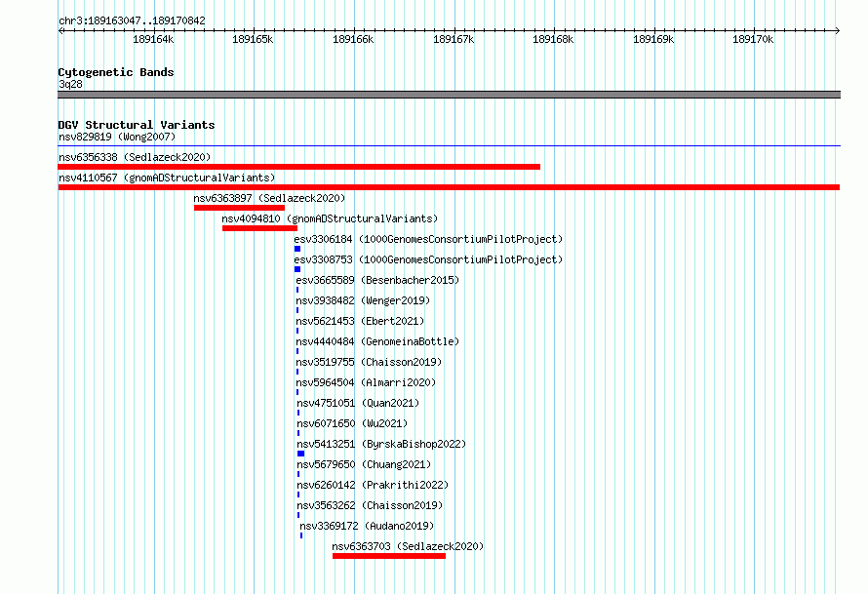This screenshot has width=868, height=594.
Task: Click the chr3:189163047..189170842 coordinates label
Action: point(132,20)
